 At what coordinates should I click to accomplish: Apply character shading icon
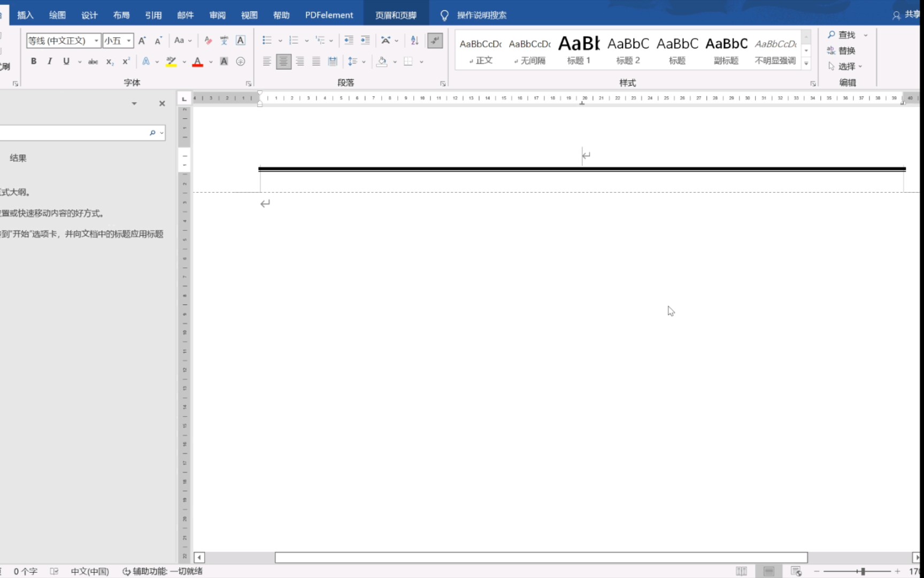point(224,62)
